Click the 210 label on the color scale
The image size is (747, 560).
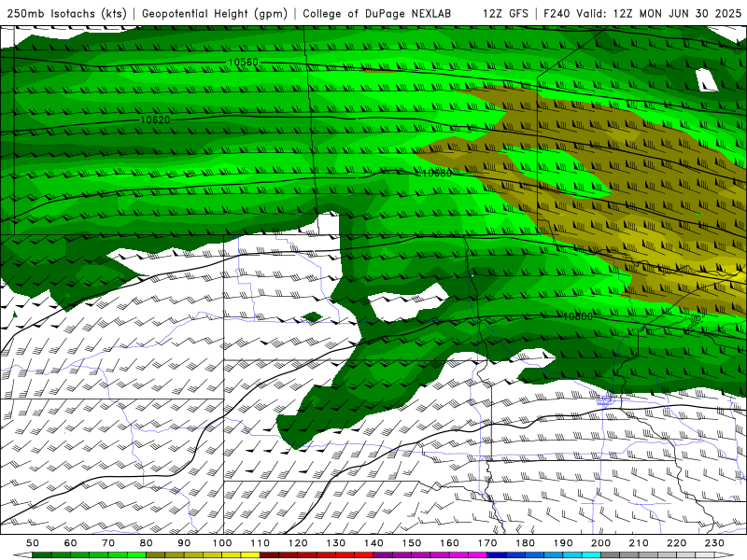point(639,543)
